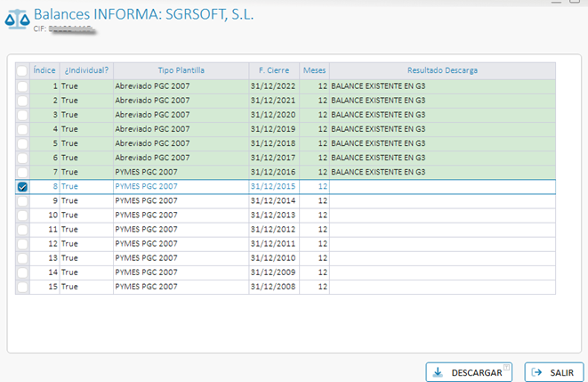Click the Resultado Descarga column header
This screenshot has width=588, height=382.
442,70
